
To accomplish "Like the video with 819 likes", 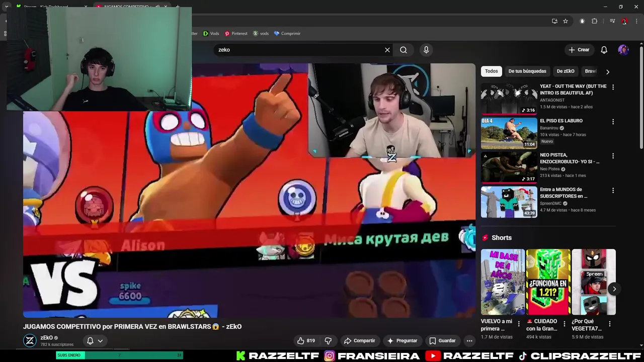I will tap(306, 340).
